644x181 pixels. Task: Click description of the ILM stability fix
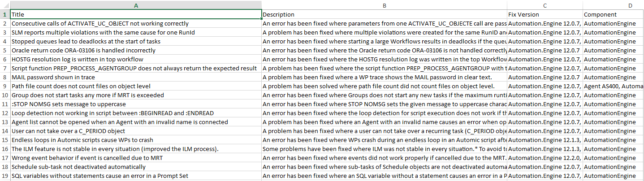(x=384, y=149)
